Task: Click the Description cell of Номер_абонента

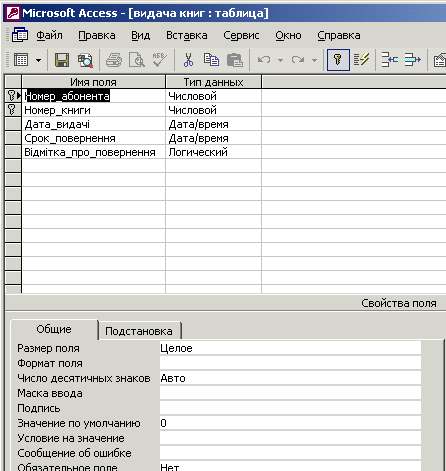Action: click(x=354, y=96)
